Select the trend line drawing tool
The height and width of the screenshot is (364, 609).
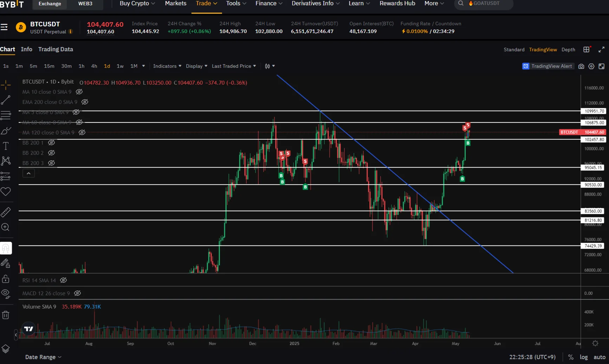tap(6, 100)
